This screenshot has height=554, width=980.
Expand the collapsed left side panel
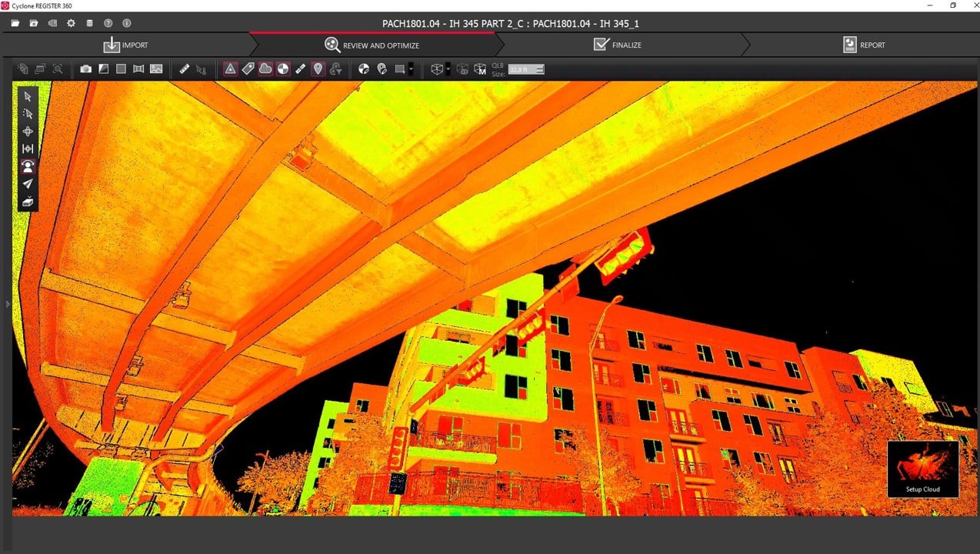click(x=7, y=305)
